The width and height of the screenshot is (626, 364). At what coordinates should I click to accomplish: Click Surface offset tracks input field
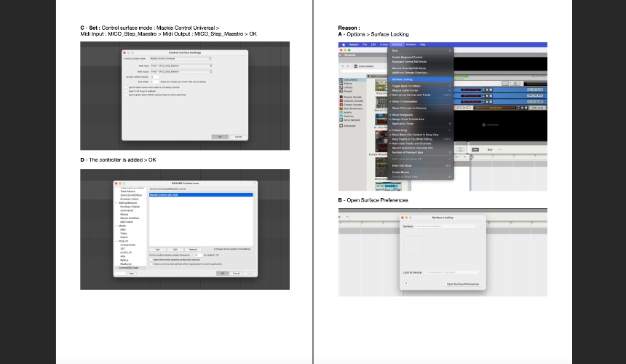coord(154,76)
